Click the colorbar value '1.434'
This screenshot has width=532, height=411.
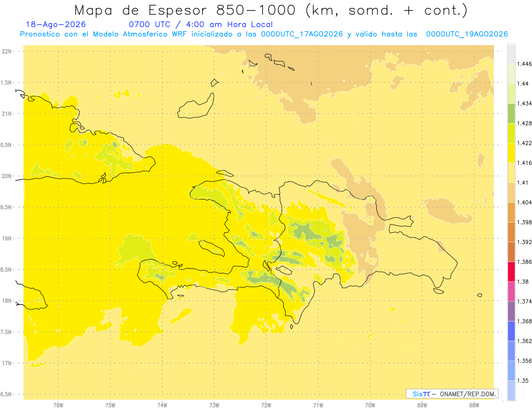(x=524, y=103)
